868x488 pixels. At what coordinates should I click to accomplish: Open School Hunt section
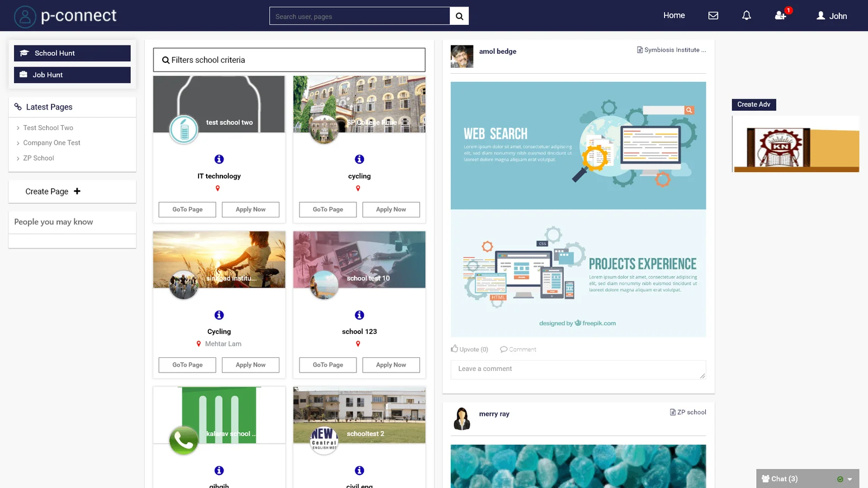pyautogui.click(x=72, y=53)
